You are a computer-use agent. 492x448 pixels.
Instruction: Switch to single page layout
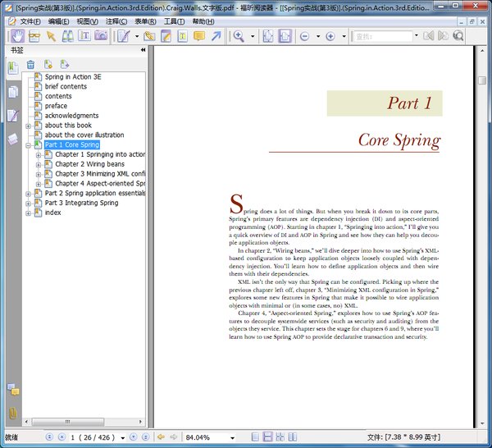[255, 437]
